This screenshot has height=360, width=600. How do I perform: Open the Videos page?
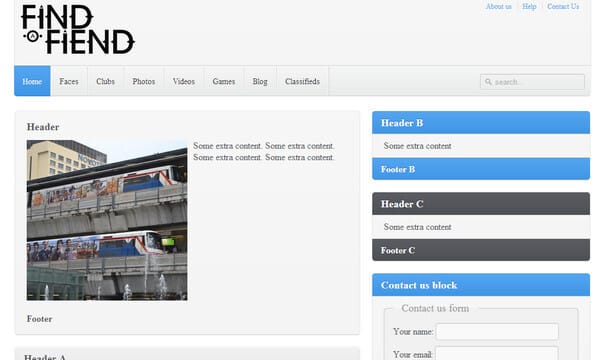point(184,81)
